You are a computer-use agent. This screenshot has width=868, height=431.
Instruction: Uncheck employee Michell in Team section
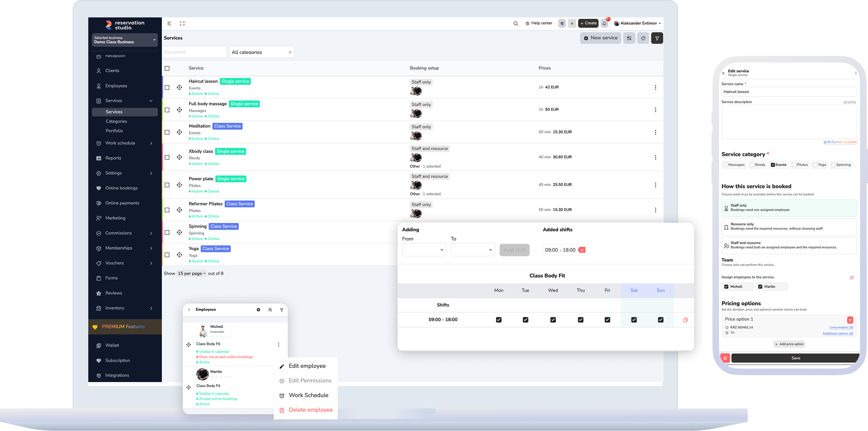[x=726, y=287]
